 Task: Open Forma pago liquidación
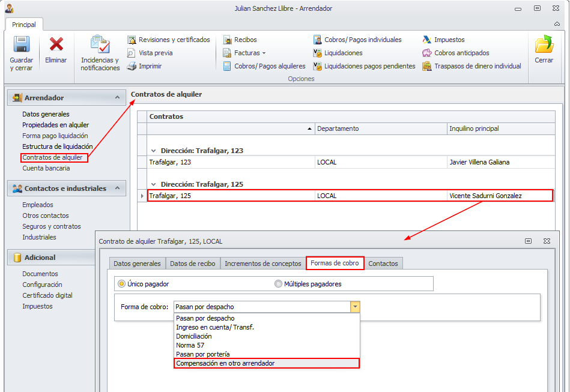pos(55,136)
